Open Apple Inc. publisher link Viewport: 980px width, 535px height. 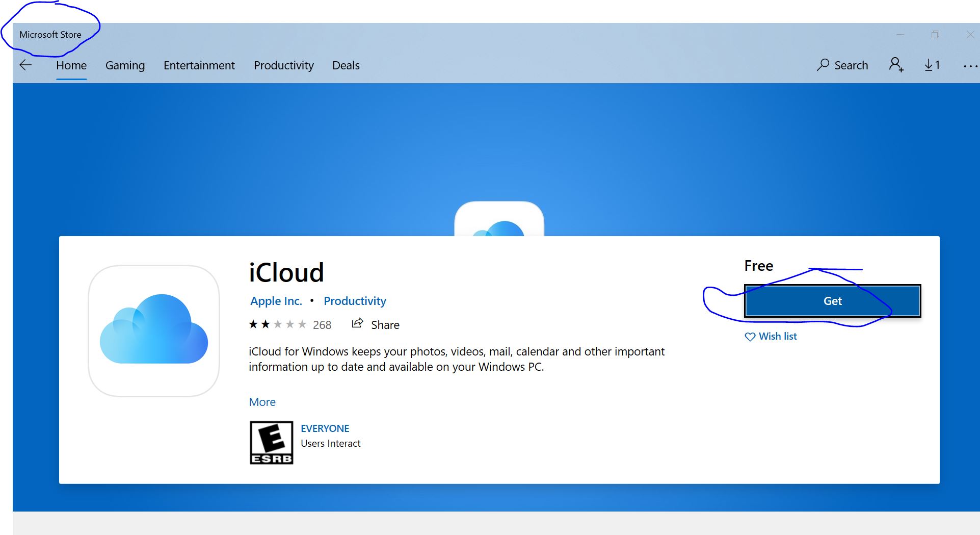[276, 301]
